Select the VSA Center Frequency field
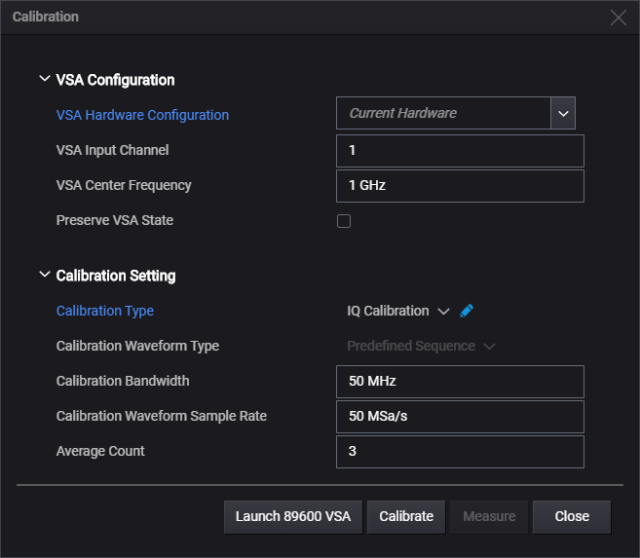The height and width of the screenshot is (558, 640). (x=460, y=186)
